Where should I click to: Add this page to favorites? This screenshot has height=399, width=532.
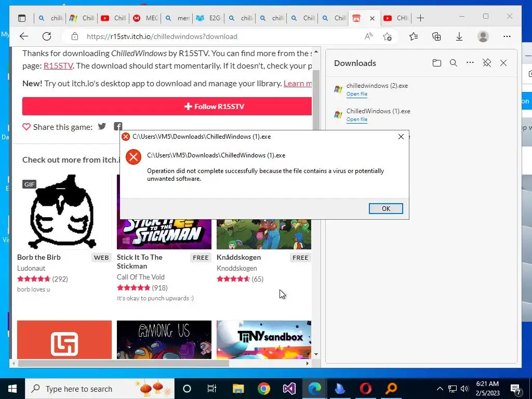387,36
